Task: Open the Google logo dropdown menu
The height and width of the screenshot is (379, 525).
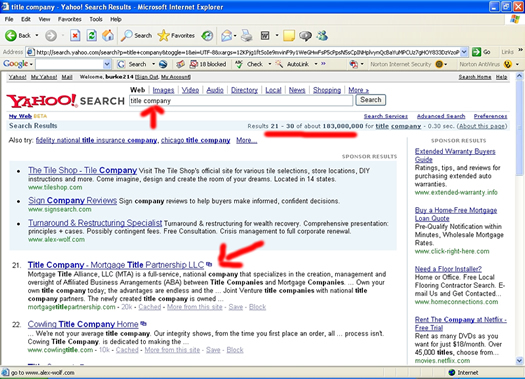Action: pos(31,64)
